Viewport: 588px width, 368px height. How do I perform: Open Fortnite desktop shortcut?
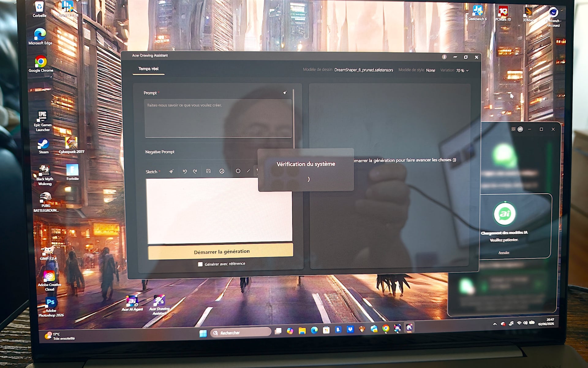pos(73,172)
